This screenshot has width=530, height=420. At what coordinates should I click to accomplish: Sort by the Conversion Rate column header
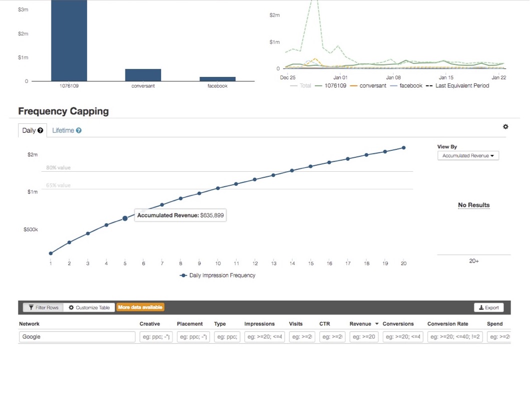pyautogui.click(x=448, y=324)
